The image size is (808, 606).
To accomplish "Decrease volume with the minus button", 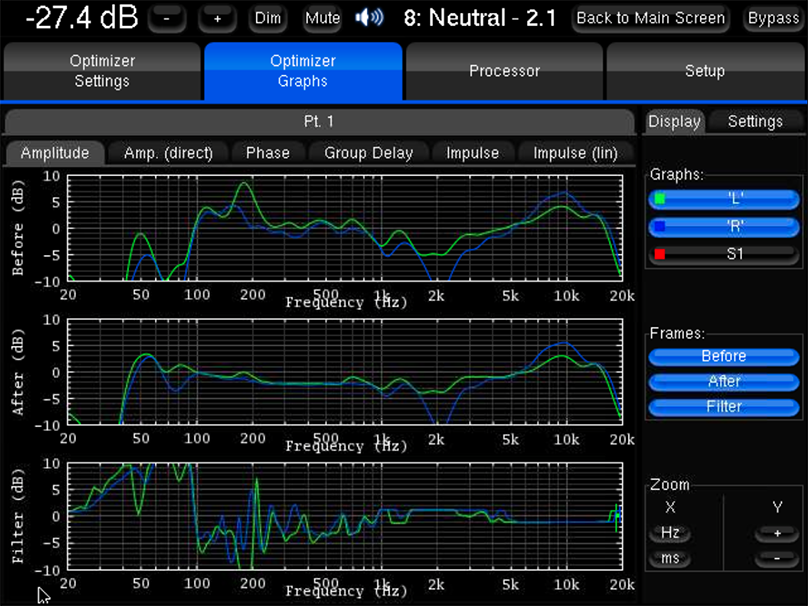I will 166,19.
